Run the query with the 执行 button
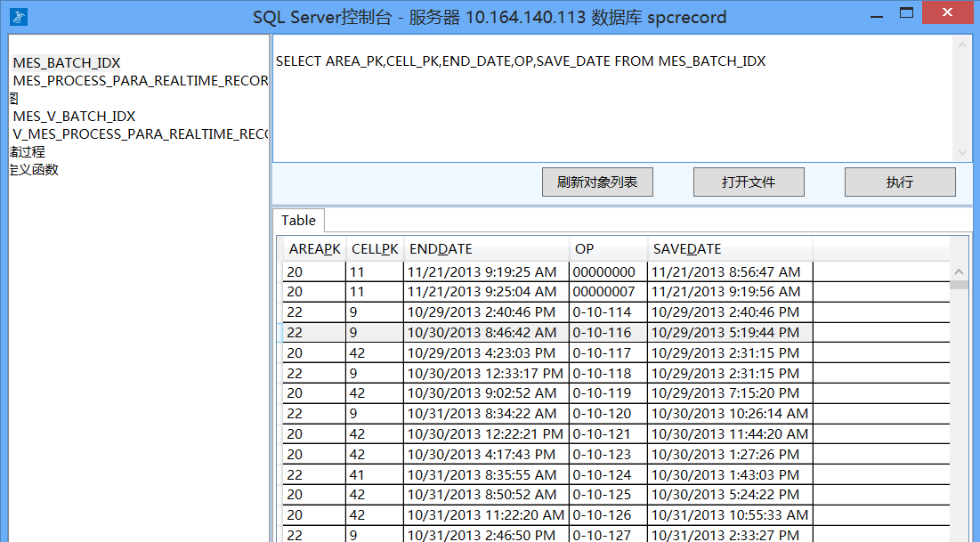The width and height of the screenshot is (980, 542). coord(900,182)
